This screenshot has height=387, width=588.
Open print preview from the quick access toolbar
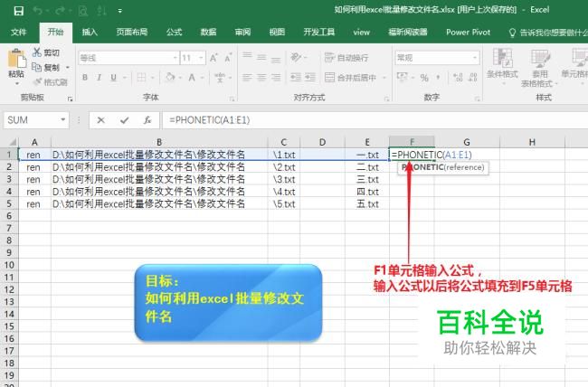coord(83,11)
